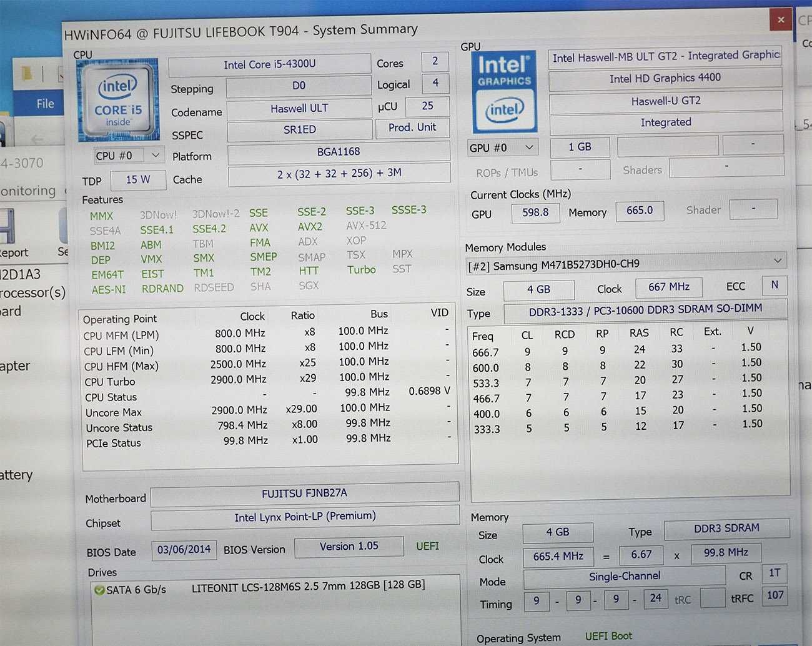Click the UEFI label next to BIOS version
Viewport: 812px width, 646px height.
428,546
